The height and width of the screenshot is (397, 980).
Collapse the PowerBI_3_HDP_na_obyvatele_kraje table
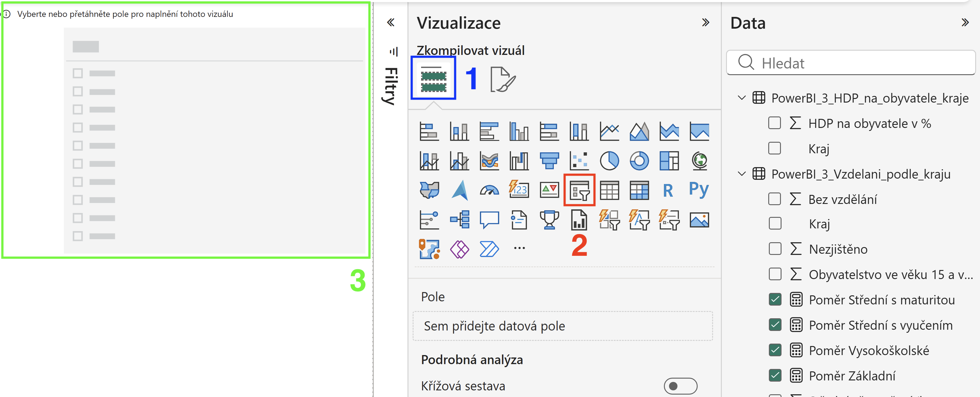741,98
